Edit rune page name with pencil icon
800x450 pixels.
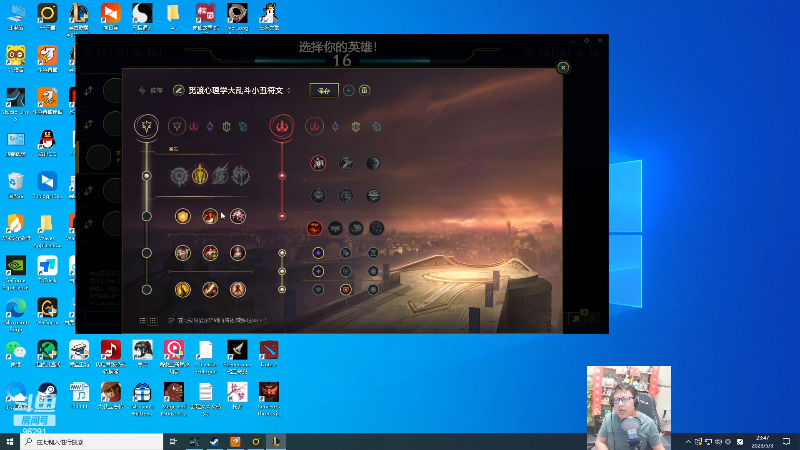(178, 90)
